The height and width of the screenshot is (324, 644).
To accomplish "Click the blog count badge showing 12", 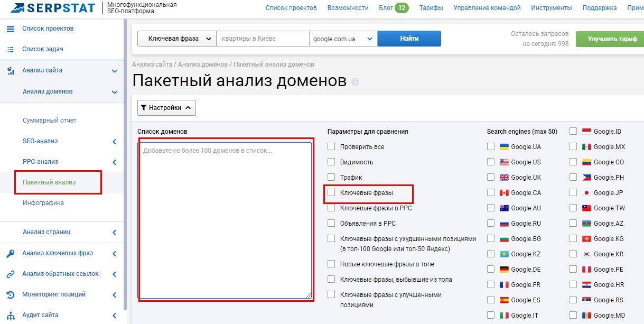I will [x=402, y=8].
